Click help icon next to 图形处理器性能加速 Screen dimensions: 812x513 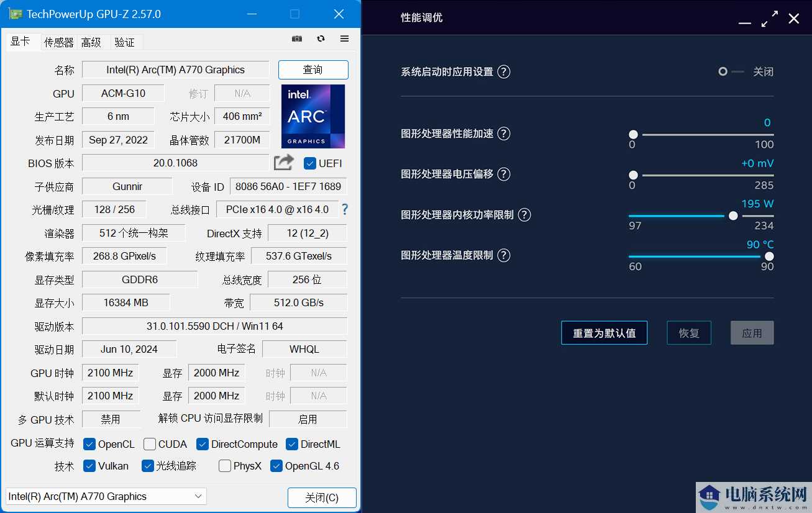click(x=504, y=134)
